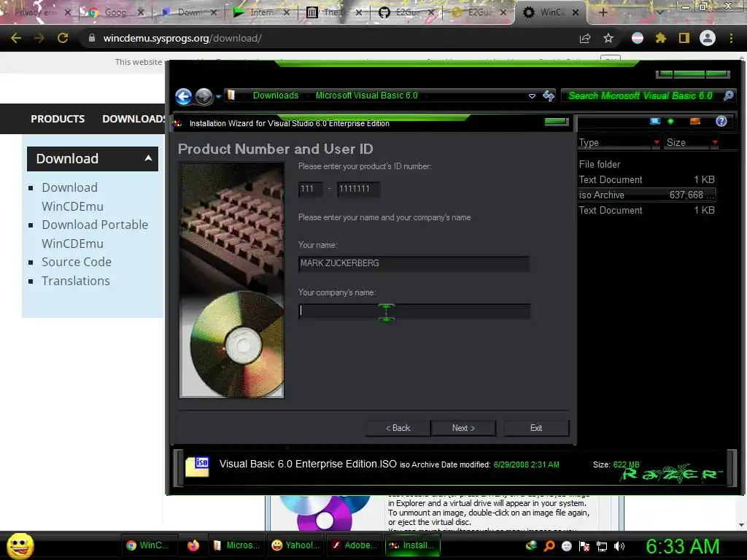Click the share page icon in Chrome
This screenshot has width=747, height=560.
pyautogui.click(x=585, y=38)
